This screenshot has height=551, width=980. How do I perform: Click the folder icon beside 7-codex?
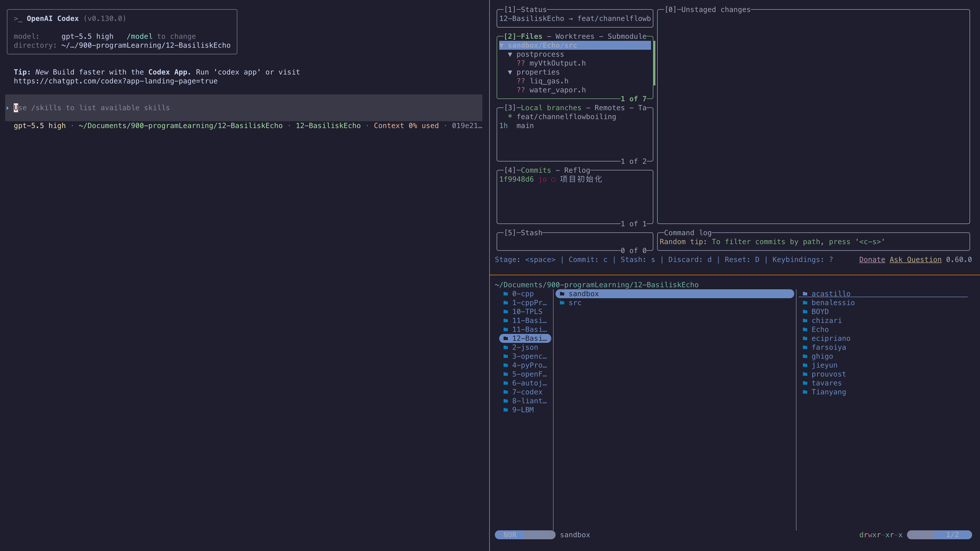506,392
